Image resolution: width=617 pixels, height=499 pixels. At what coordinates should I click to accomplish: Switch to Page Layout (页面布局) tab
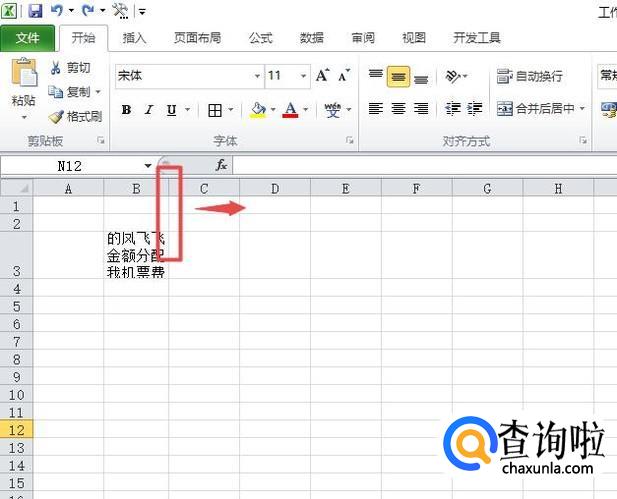[197, 38]
